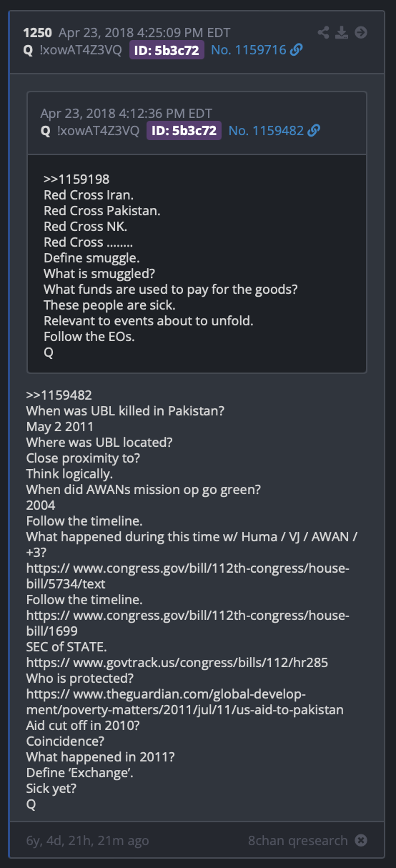This screenshot has width=396, height=868.
Task: Click the >>1159482 reply reference
Action: pos(59,395)
